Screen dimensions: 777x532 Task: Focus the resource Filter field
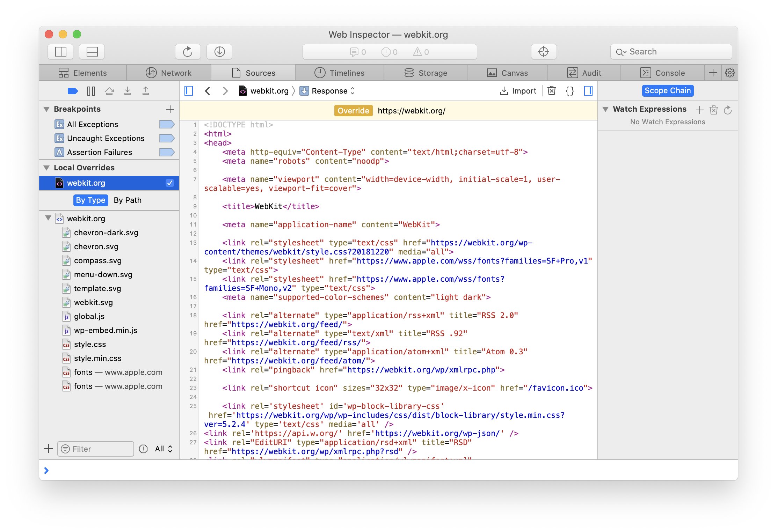point(96,449)
